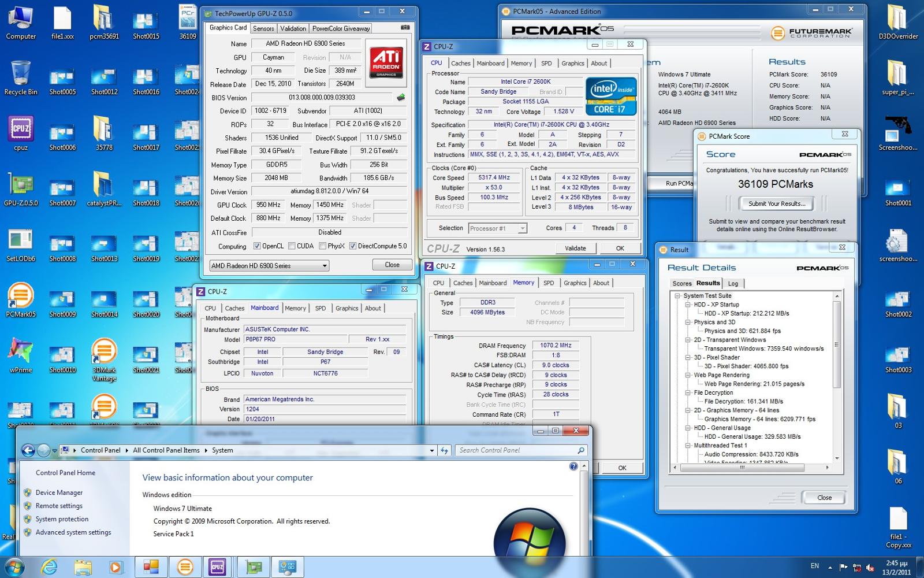Screen dimensions: 924x578
Task: Toggle the CUDA checkbox in GPU-Z
Action: [x=292, y=246]
